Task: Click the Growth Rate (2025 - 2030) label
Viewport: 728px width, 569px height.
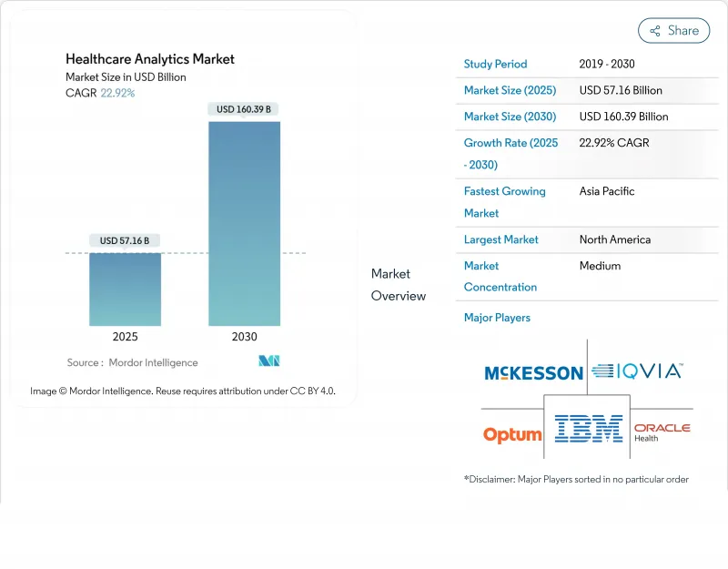Action: (511, 154)
